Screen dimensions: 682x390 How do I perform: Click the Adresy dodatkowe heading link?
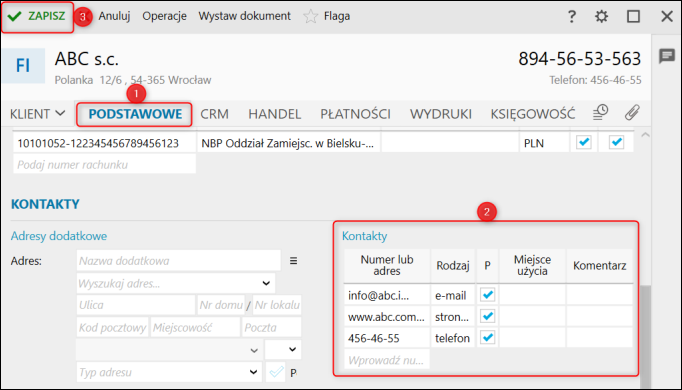point(59,236)
